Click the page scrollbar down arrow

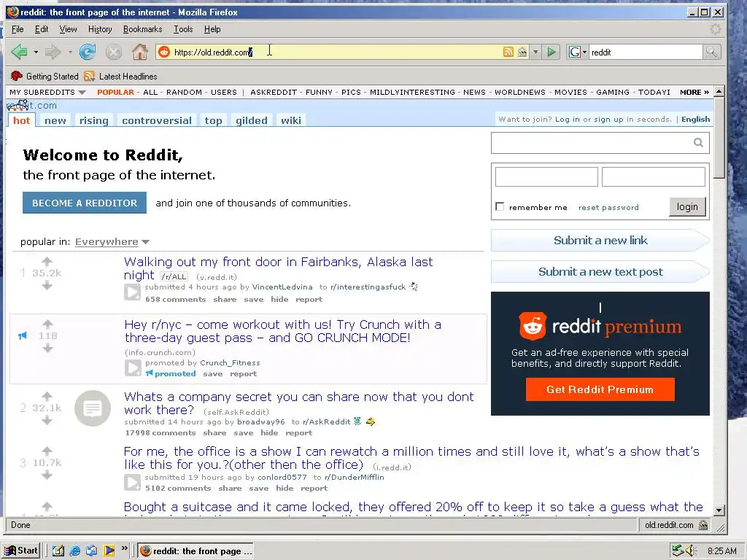pos(719,510)
